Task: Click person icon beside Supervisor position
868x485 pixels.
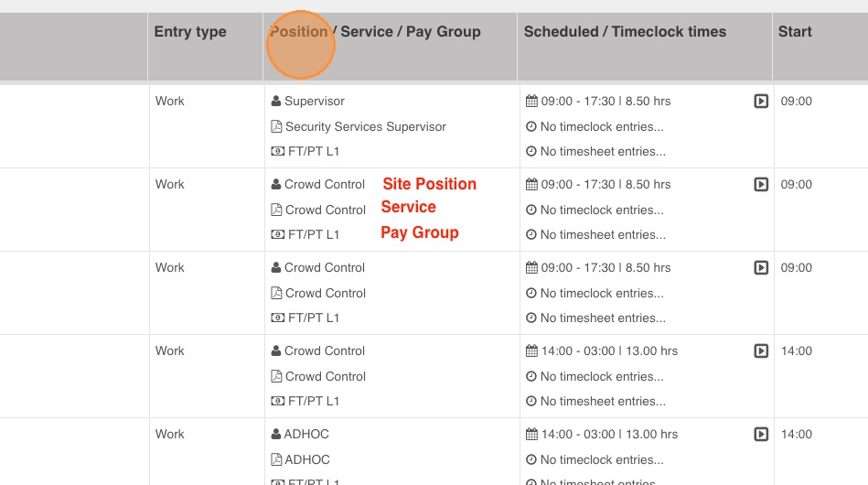Action: 276,102
